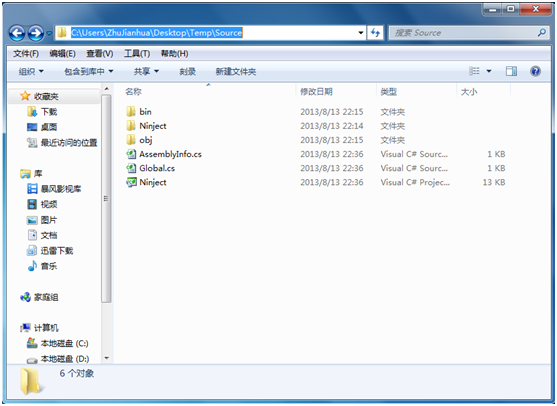Change view using the view mode icon
Image resolution: width=557 pixels, height=406 pixels.
pyautogui.click(x=474, y=71)
